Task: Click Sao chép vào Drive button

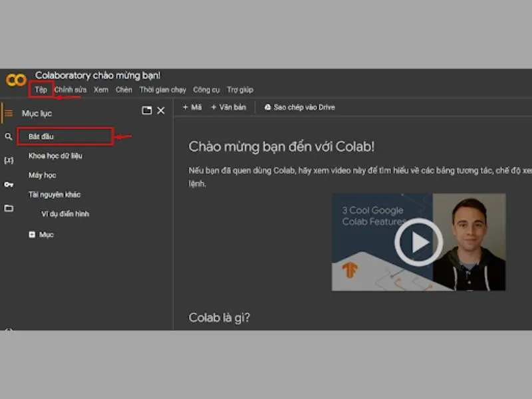Action: click(x=300, y=107)
